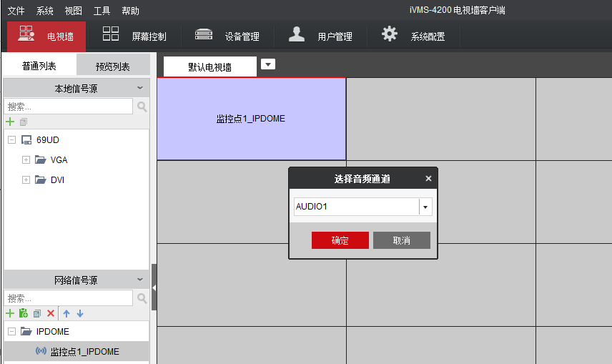Viewport: 612px width, 364px height.
Task: Expand the DVI folder node
Action: point(26,179)
